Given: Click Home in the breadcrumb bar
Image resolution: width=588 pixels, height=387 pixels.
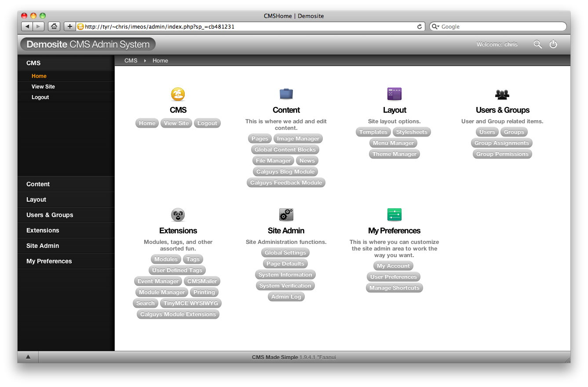Looking at the screenshot, I should tap(160, 61).
